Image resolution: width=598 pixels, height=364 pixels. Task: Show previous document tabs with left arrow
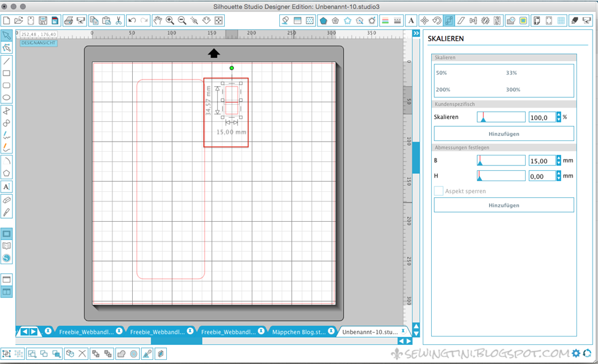pyautogui.click(x=25, y=332)
